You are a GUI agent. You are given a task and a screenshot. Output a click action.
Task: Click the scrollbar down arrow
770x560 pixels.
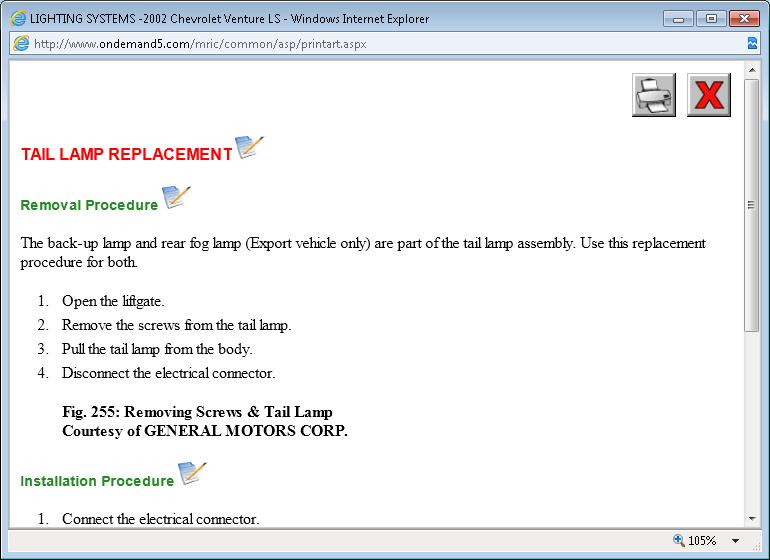[752, 518]
